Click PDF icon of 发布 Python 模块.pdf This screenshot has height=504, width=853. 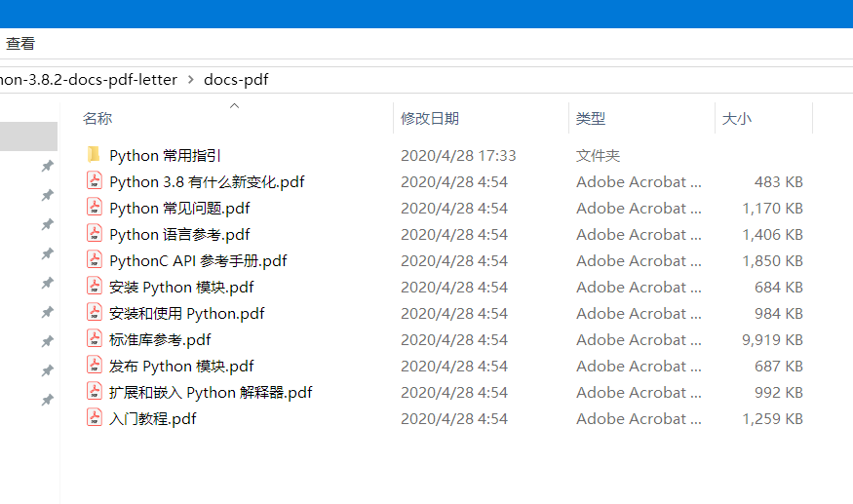pyautogui.click(x=95, y=366)
